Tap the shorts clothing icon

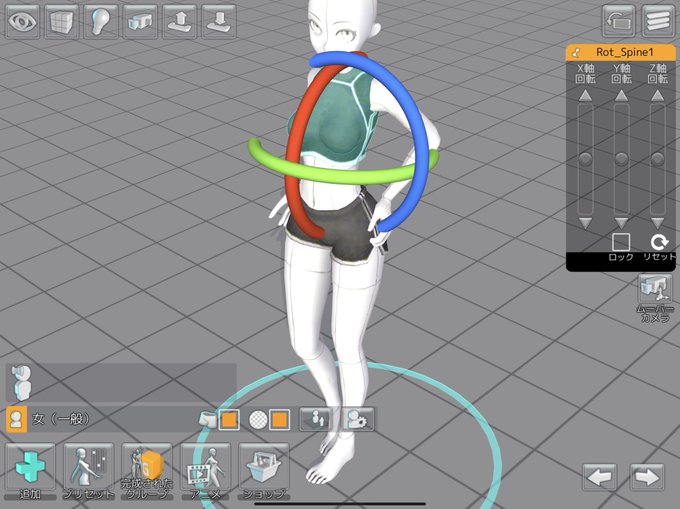click(x=207, y=420)
